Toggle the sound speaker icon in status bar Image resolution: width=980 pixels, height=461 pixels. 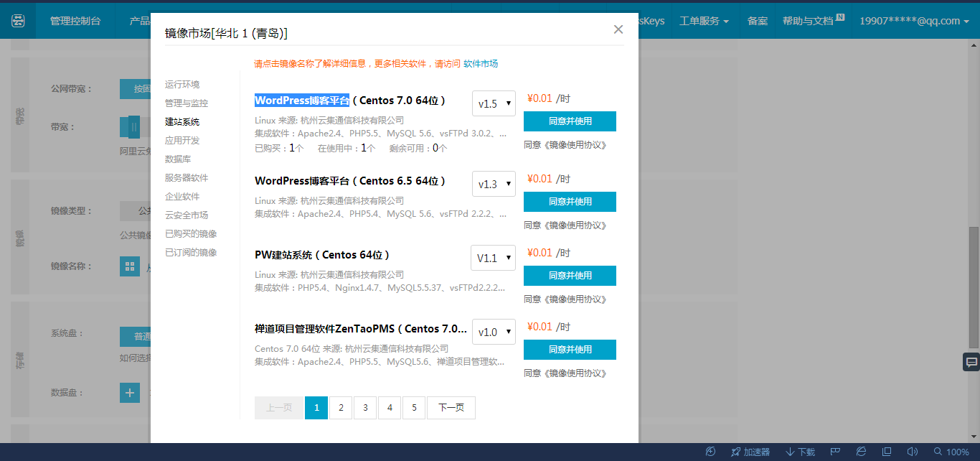pos(913,452)
